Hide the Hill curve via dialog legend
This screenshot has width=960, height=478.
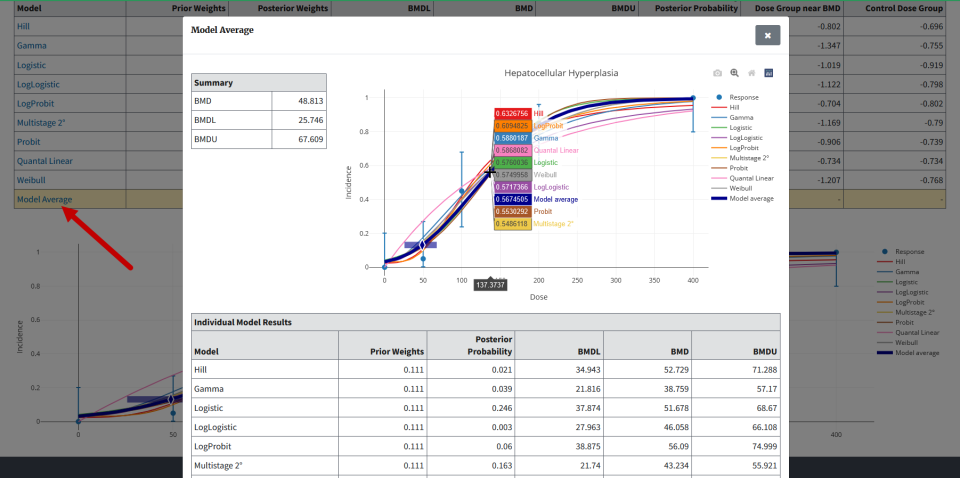point(734,107)
